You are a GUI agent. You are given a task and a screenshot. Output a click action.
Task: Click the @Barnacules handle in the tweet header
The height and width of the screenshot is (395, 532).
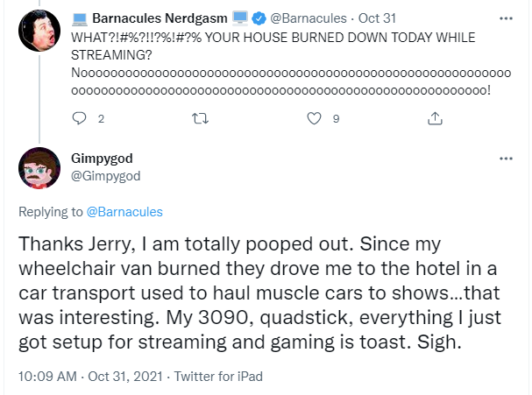(308, 18)
